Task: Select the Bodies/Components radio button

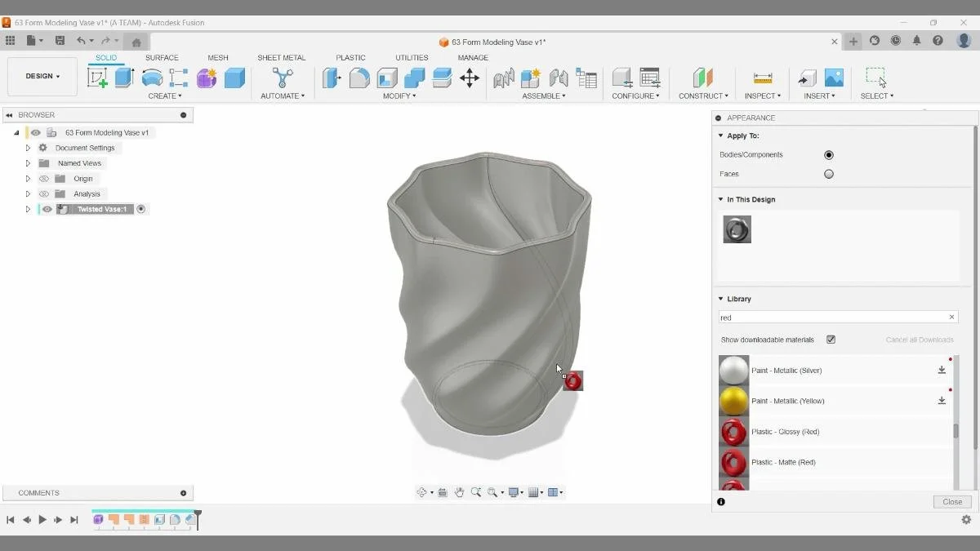Action: [x=829, y=154]
